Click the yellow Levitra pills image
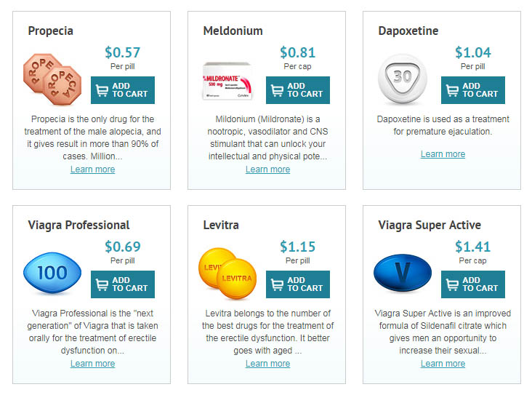This screenshot has height=395, width=532. (x=230, y=273)
